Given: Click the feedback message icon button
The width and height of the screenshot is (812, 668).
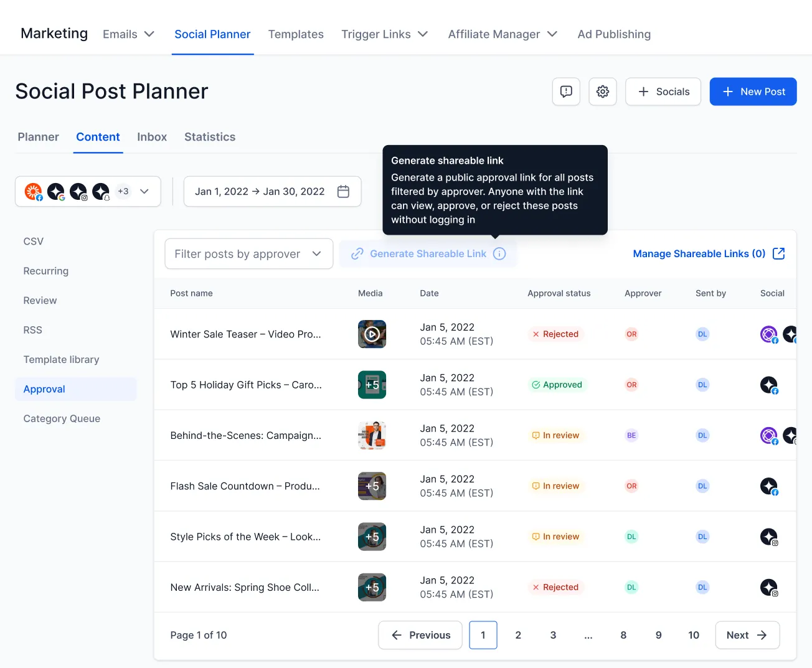Looking at the screenshot, I should click(x=566, y=92).
